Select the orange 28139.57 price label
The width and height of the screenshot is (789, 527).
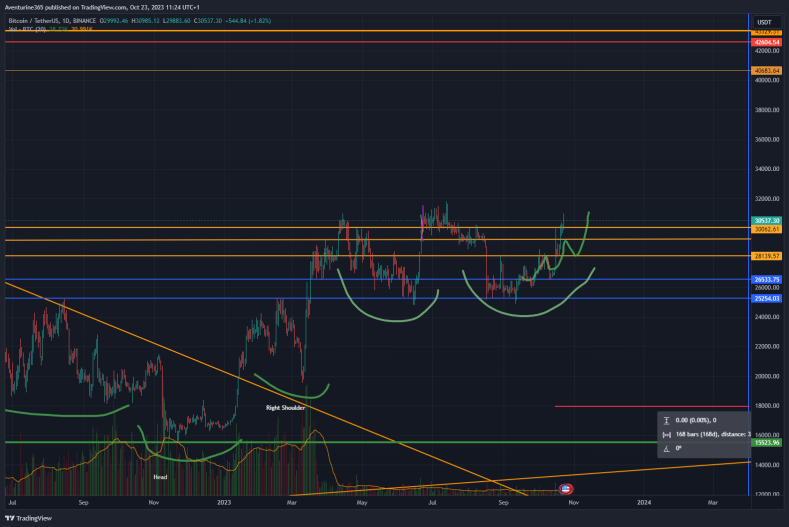[767, 256]
